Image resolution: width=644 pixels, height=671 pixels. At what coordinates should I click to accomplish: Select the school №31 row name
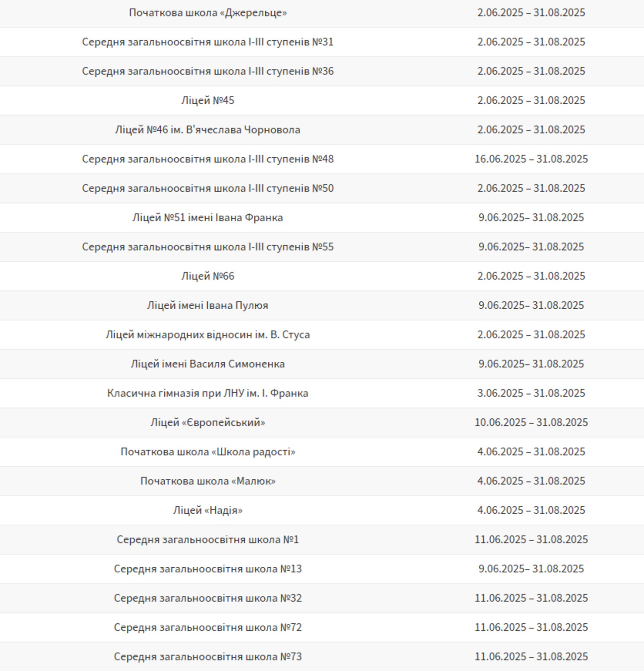(x=208, y=42)
